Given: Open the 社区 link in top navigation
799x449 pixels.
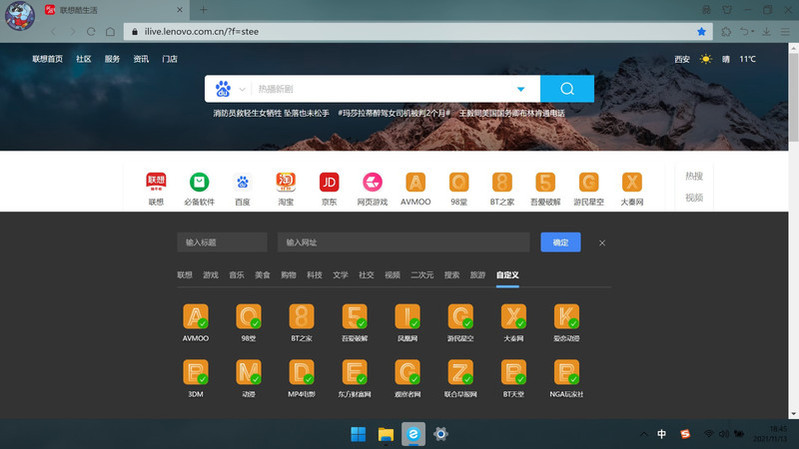Looking at the screenshot, I should point(83,59).
